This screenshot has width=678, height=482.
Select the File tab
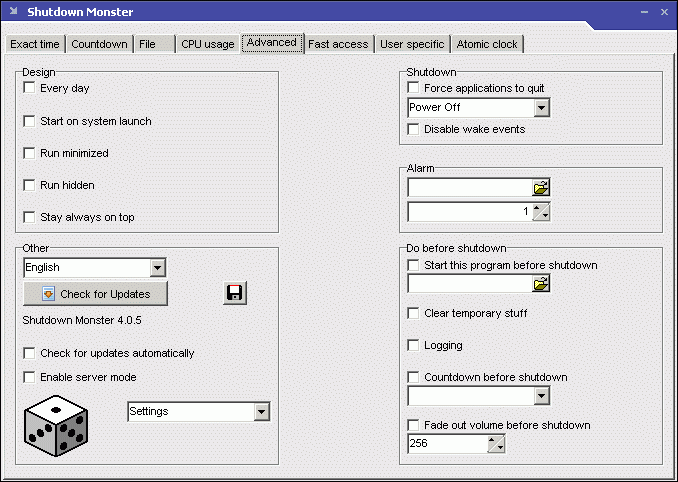coord(154,44)
